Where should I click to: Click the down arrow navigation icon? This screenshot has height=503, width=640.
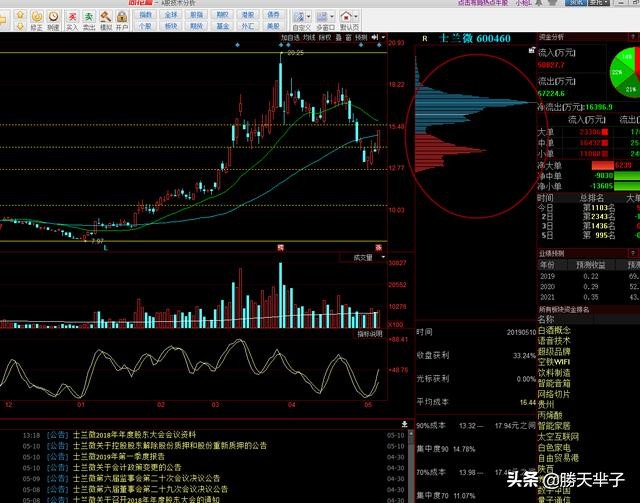[20, 26]
